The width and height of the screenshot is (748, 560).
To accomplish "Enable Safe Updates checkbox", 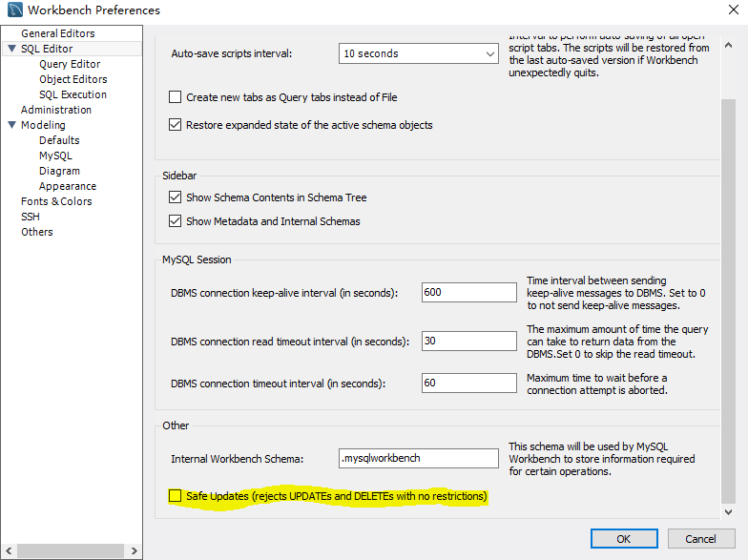I will coord(176,496).
